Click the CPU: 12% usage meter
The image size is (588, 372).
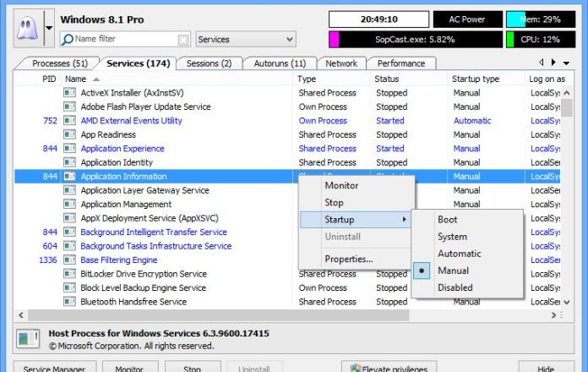pos(541,40)
